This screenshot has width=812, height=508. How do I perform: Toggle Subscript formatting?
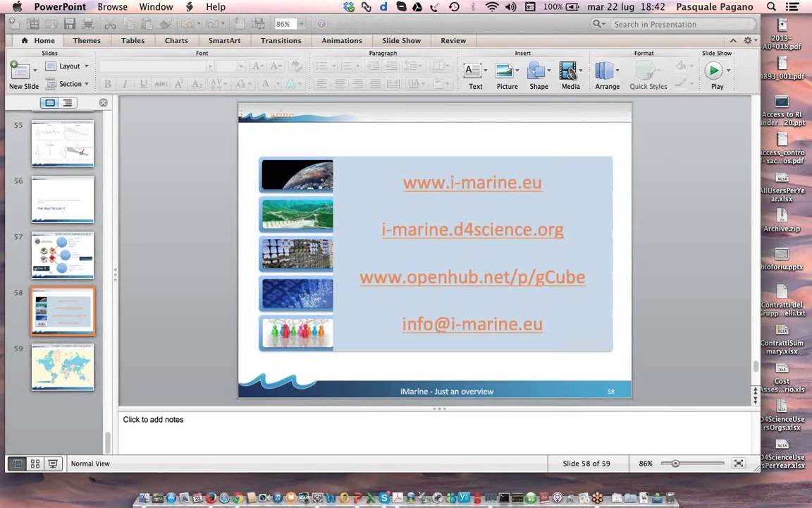coord(197,83)
